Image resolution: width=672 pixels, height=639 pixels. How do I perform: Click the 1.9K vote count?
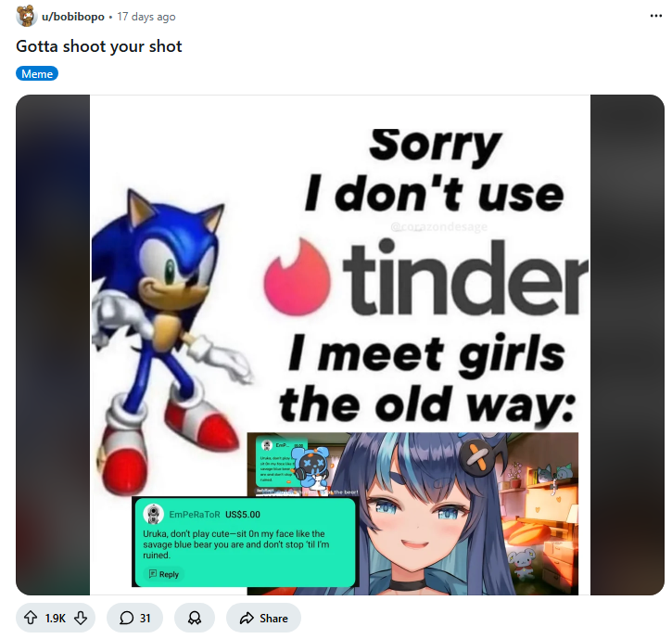pyautogui.click(x=56, y=618)
